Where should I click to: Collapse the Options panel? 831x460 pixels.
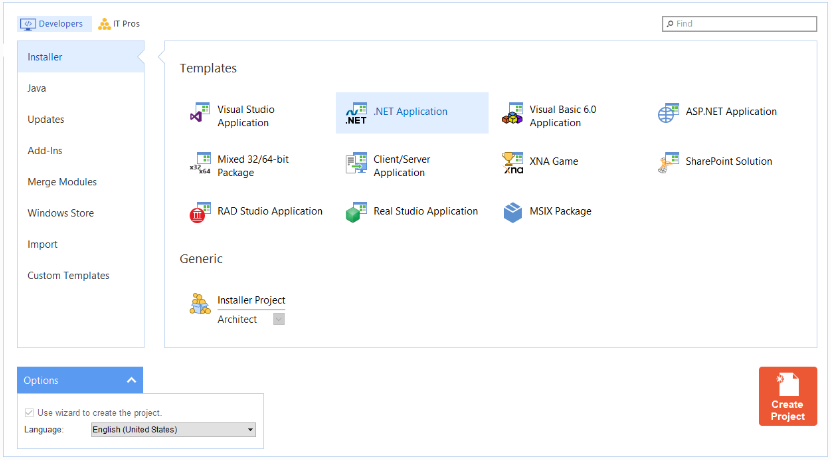(131, 380)
